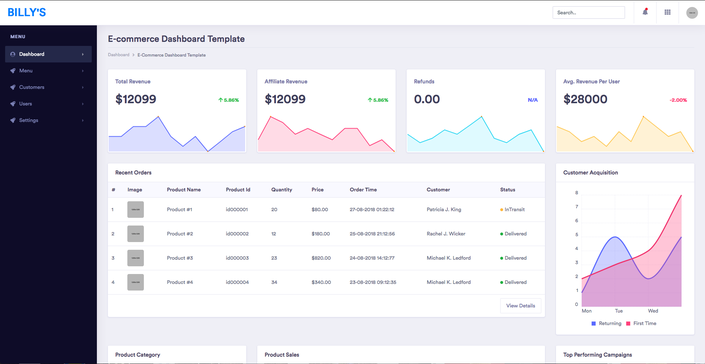The height and width of the screenshot is (364, 705).
Task: Click the rocket icon beside Settings
Action: tap(13, 120)
